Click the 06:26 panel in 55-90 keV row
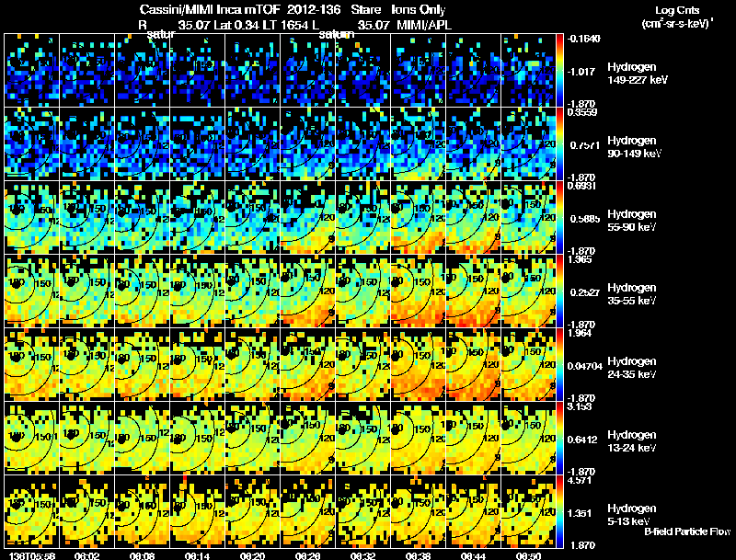This screenshot has height=560, width=736. click(x=308, y=217)
